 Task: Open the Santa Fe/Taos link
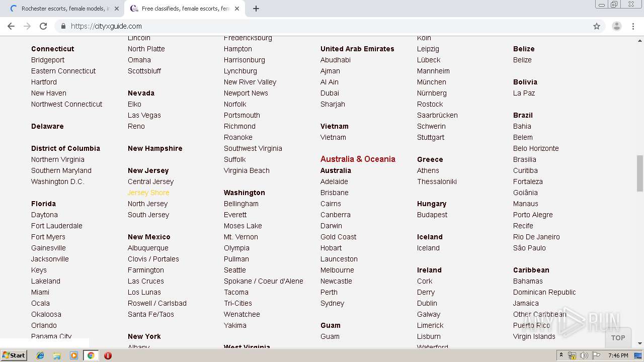151,314
